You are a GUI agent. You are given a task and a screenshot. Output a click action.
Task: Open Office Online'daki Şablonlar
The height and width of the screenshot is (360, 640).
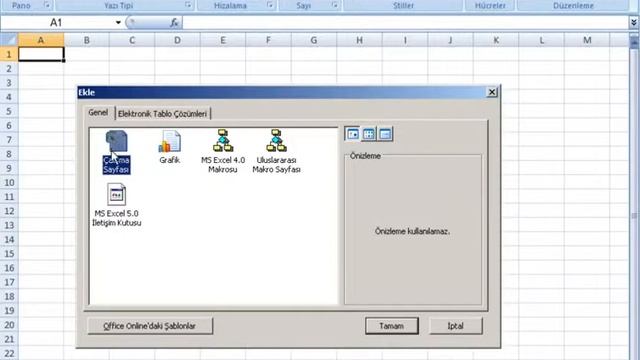[x=150, y=326]
